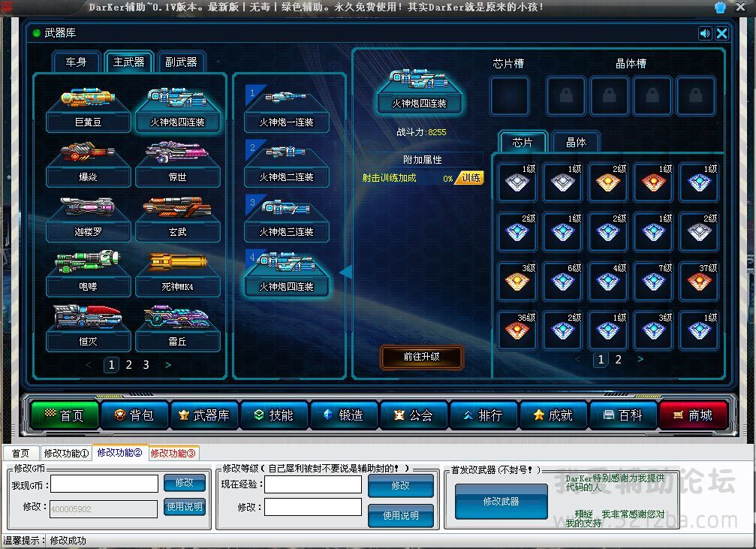756x549 pixels.
Task: Pick the 死神MK4 weapon icon
Action: point(178,264)
